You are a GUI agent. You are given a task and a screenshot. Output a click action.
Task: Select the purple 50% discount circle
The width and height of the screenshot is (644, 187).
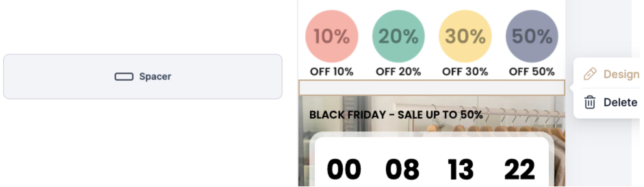[x=532, y=36]
